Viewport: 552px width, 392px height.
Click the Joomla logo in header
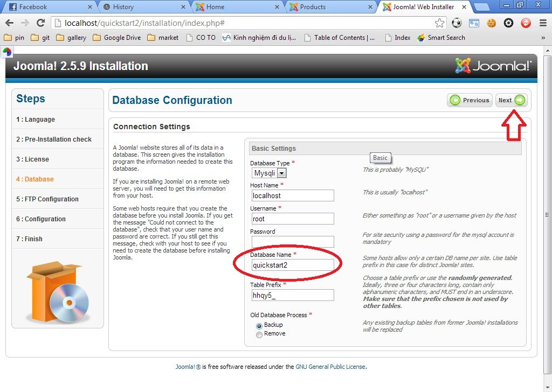pos(493,66)
